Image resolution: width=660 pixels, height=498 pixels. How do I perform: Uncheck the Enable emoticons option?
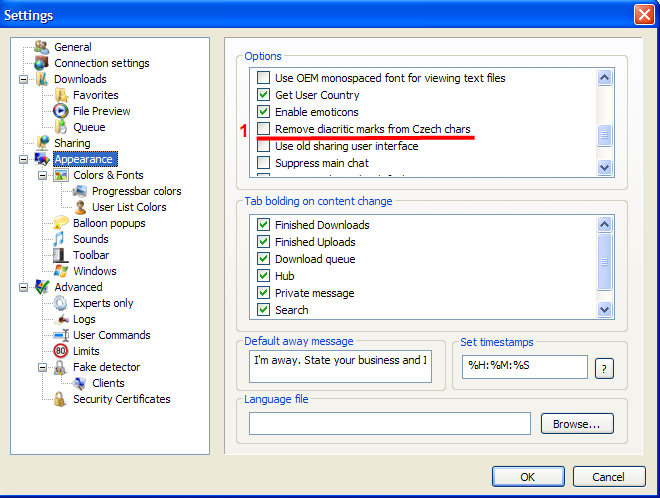(264, 112)
